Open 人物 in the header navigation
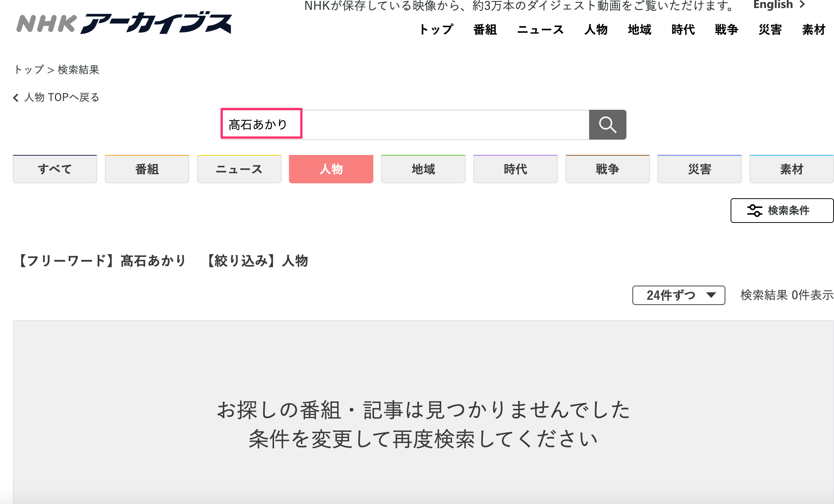The width and height of the screenshot is (834, 504). tap(596, 29)
